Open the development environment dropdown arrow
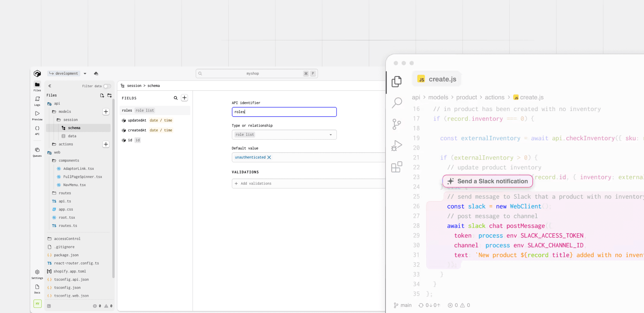Image resolution: width=644 pixels, height=313 pixels. click(85, 74)
